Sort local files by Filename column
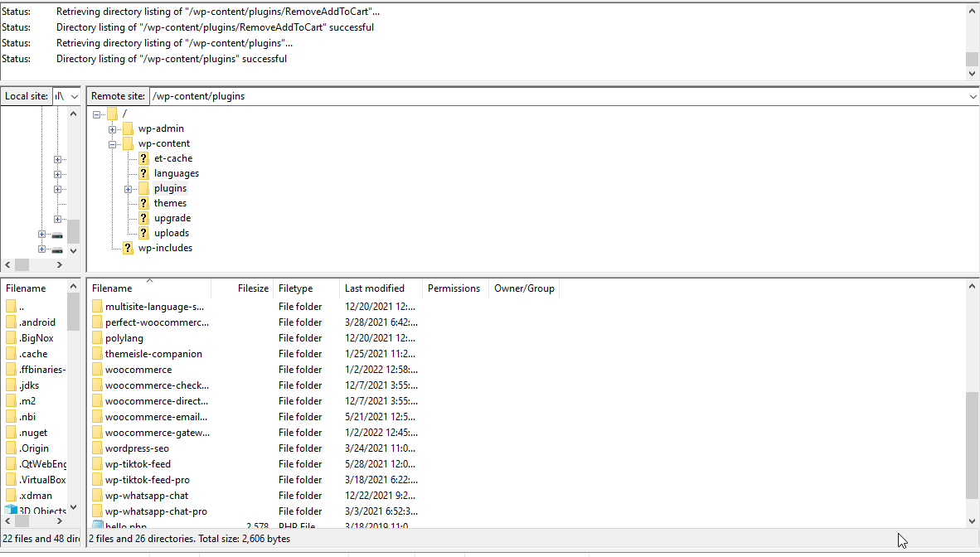Viewport: 980px width, 557px height. pyautogui.click(x=34, y=288)
